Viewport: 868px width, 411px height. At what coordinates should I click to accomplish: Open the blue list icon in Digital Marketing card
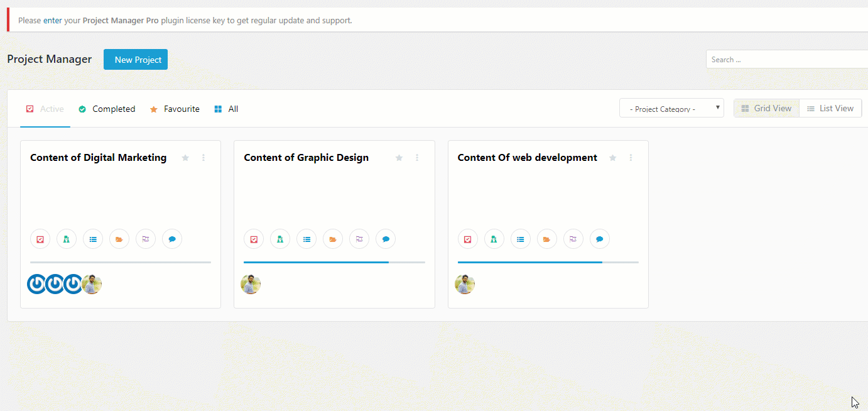click(93, 239)
